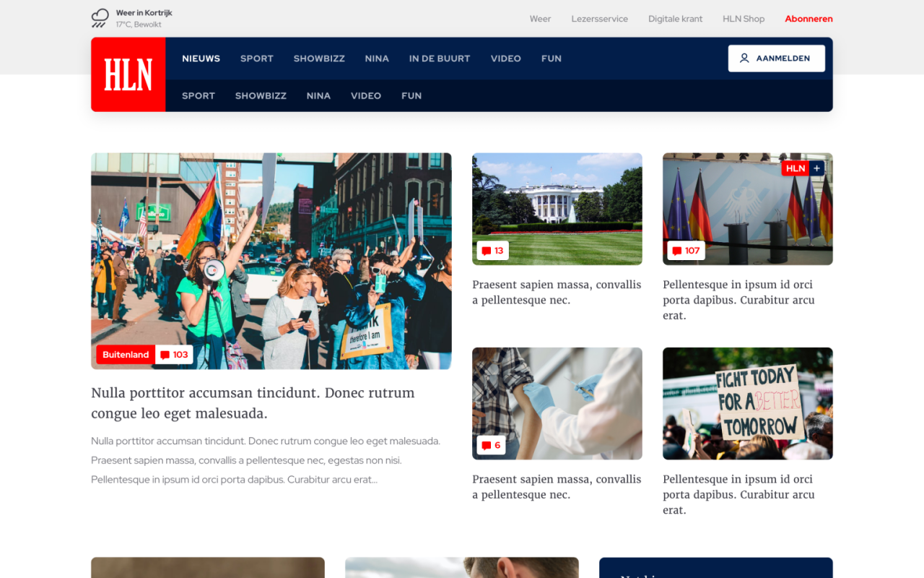Open Video in the top navigation row
Image resolution: width=924 pixels, height=578 pixels.
click(506, 59)
